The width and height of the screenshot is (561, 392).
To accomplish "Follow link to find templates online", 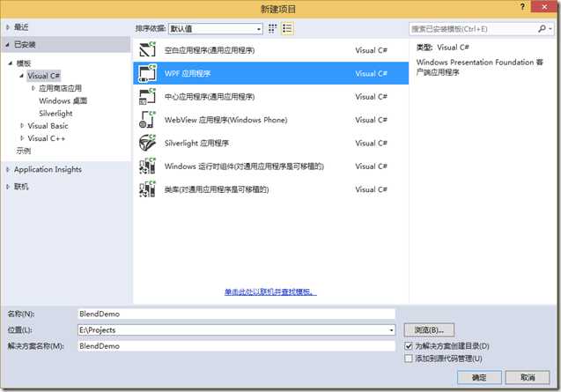I will tap(270, 292).
